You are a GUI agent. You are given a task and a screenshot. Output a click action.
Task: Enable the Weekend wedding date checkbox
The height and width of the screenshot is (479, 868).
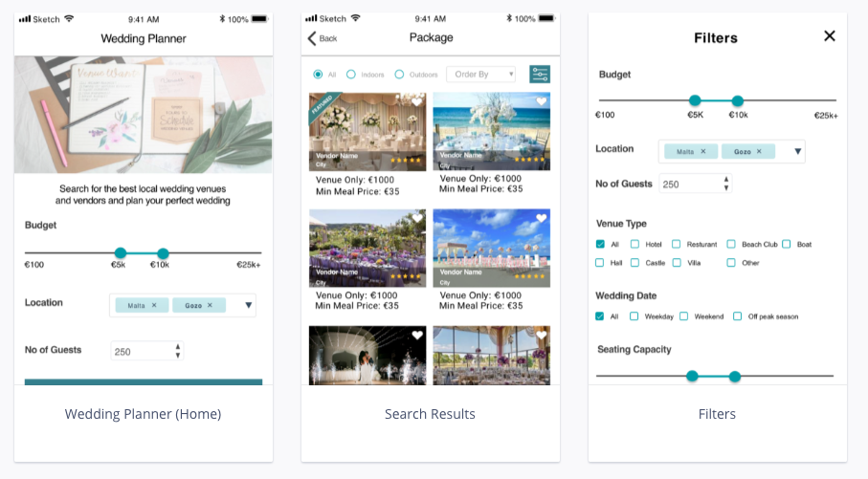point(683,316)
